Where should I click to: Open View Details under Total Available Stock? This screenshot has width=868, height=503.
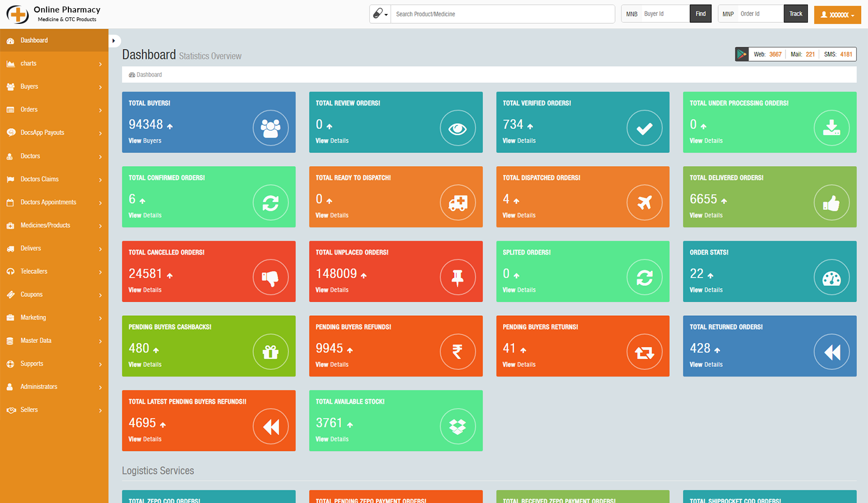pos(332,439)
